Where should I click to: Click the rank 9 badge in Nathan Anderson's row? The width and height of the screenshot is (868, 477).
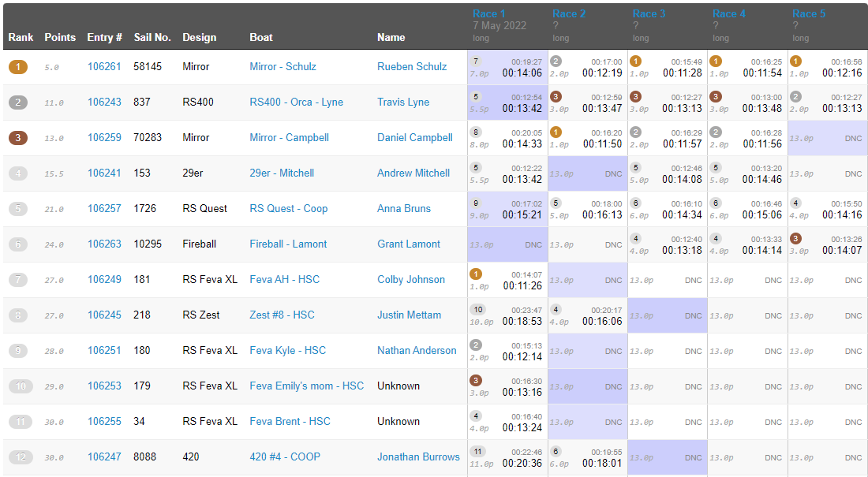[17, 350]
